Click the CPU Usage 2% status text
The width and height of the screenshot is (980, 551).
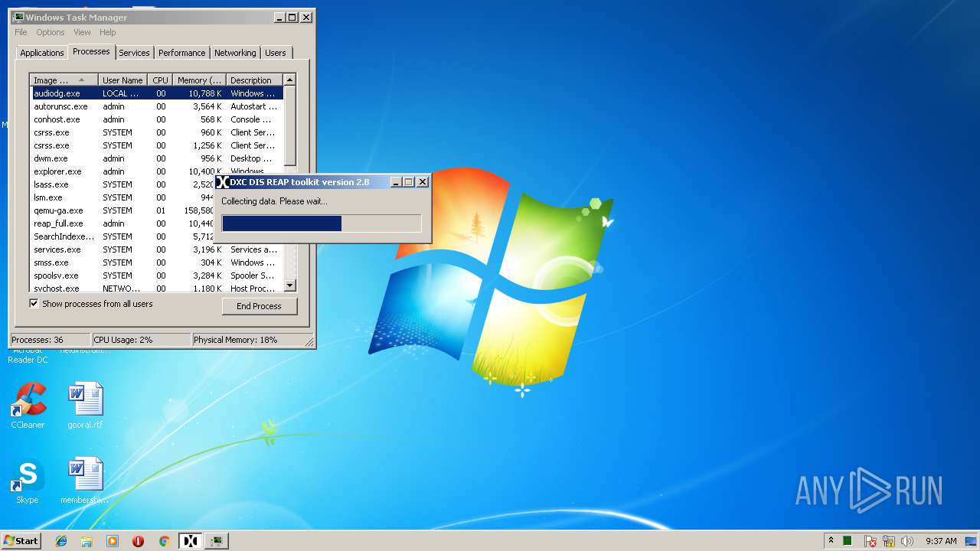(123, 340)
